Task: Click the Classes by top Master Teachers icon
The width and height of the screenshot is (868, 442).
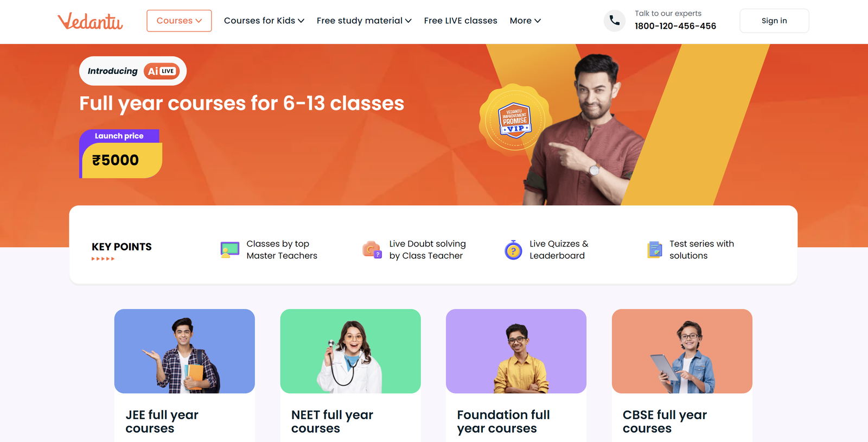Action: [230, 250]
